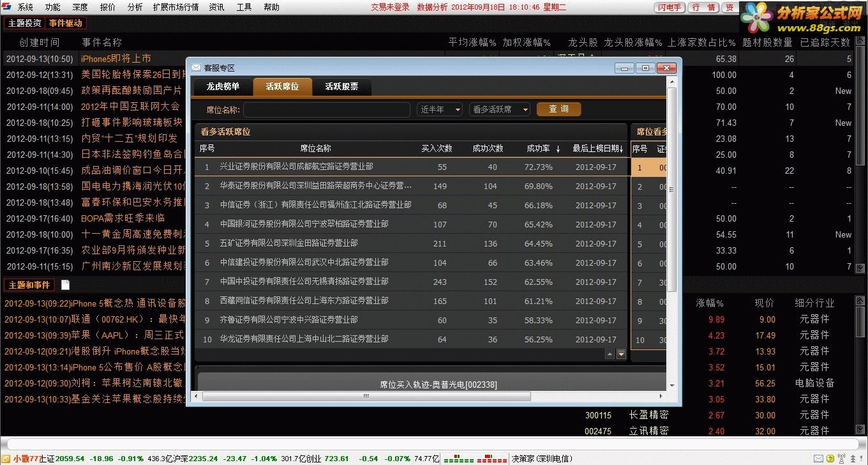Click scroll-down arrow of 客服专区 vertical scrollbar
Screen dimensions: 868x465
coord(671,386)
